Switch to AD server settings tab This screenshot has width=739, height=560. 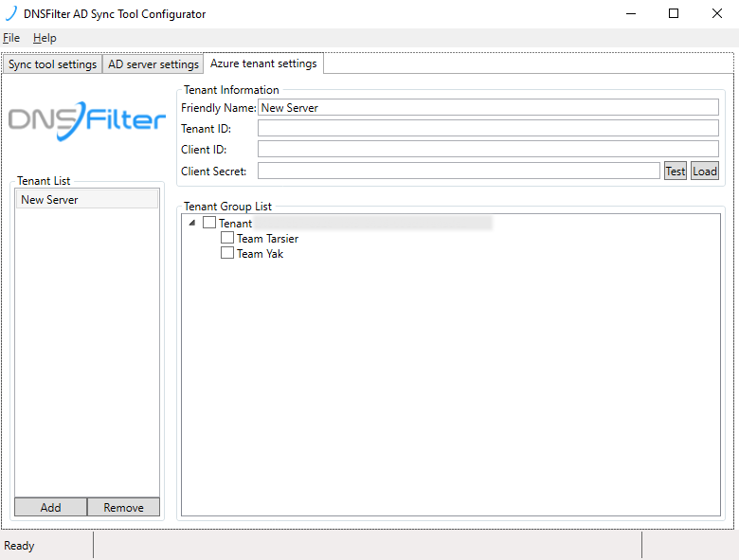click(153, 64)
